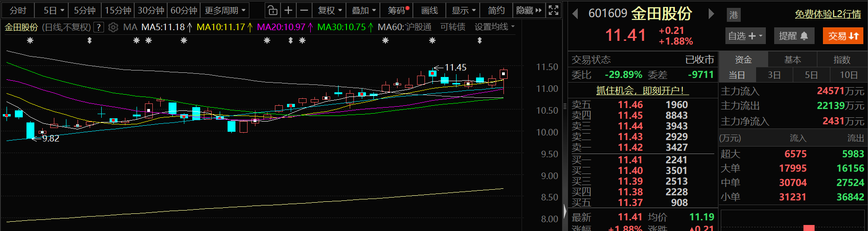Go to previous stock with left arrow
Screen dimensions: 868x231
[x=575, y=14]
